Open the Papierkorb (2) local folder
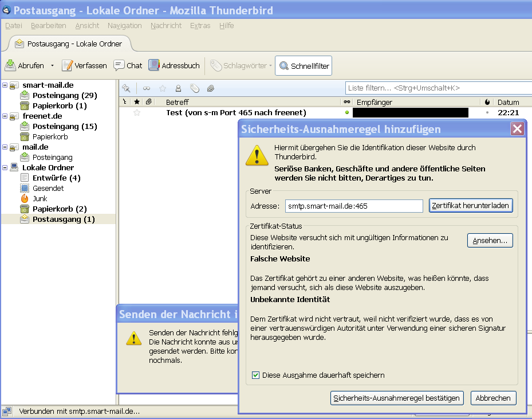 point(60,209)
